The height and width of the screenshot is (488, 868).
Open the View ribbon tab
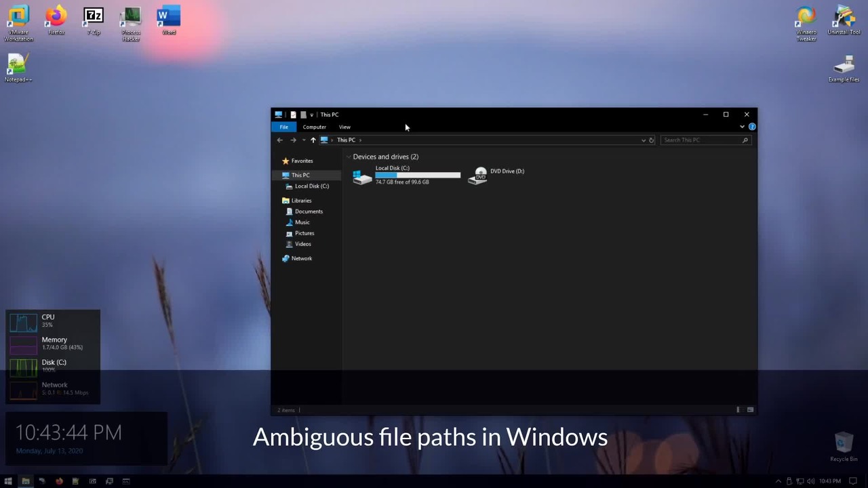[x=344, y=127]
